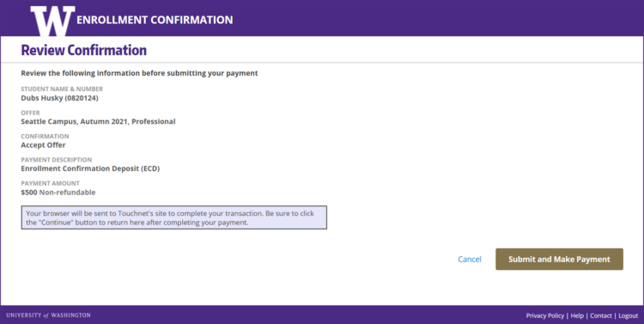Open the Contact link in footer

[601, 315]
